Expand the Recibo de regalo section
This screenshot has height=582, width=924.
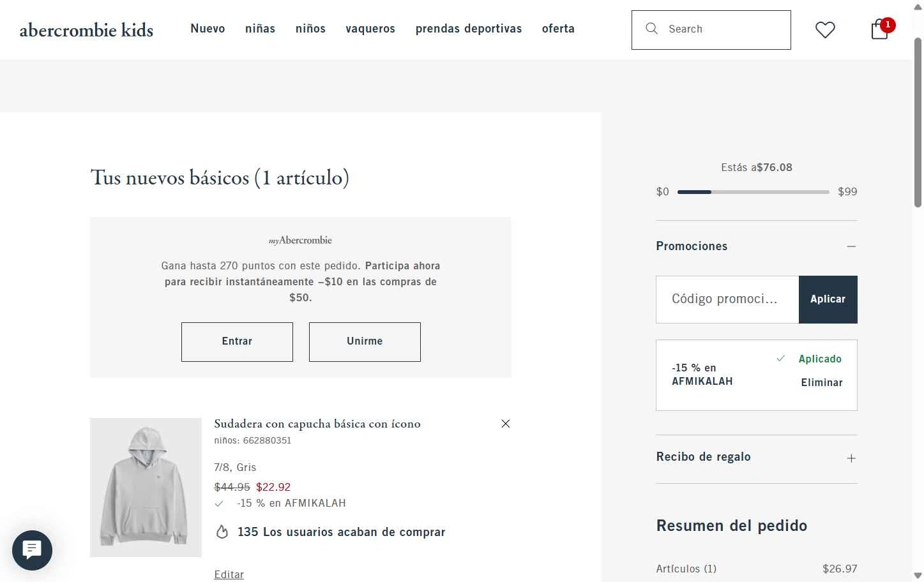point(851,458)
